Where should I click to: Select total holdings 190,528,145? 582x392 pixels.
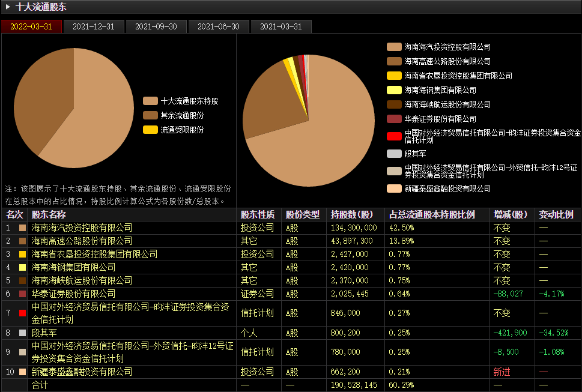pos(354,385)
